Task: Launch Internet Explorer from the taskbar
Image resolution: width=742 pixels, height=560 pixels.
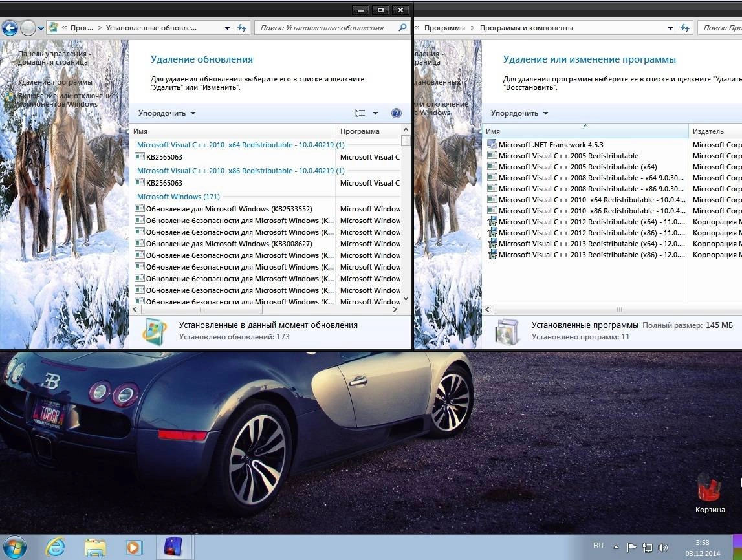Action: [x=55, y=548]
